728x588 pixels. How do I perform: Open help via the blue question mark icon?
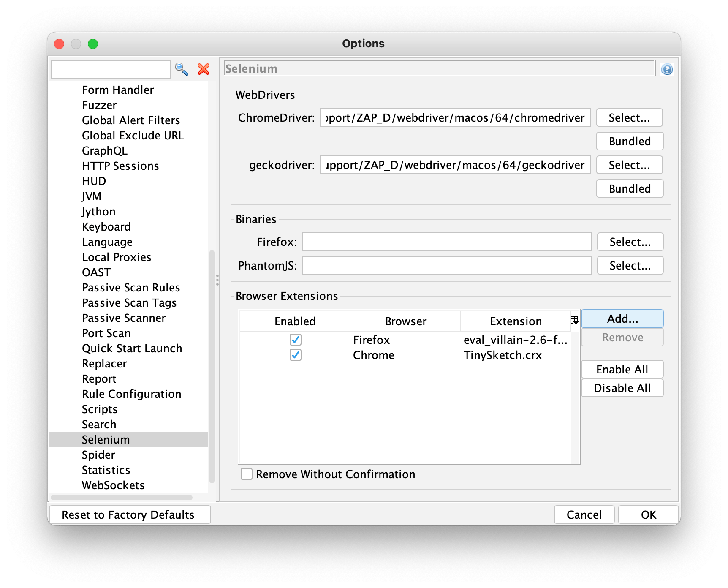667,69
